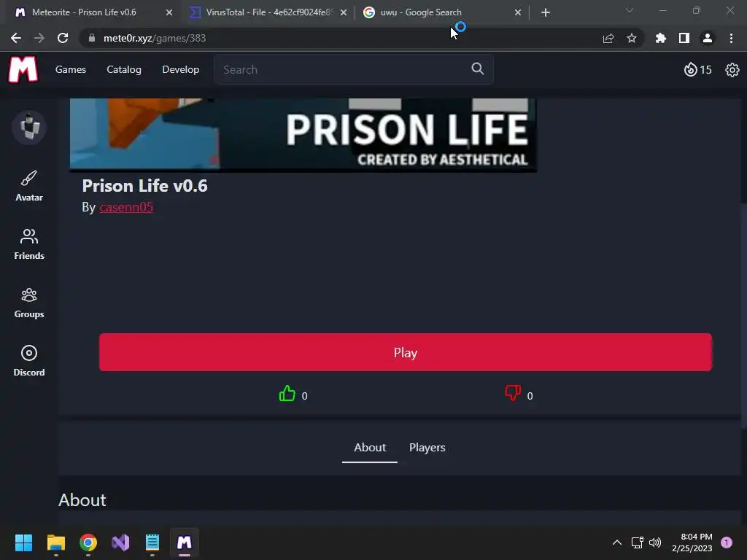Open File Explorer from taskbar

click(55, 542)
